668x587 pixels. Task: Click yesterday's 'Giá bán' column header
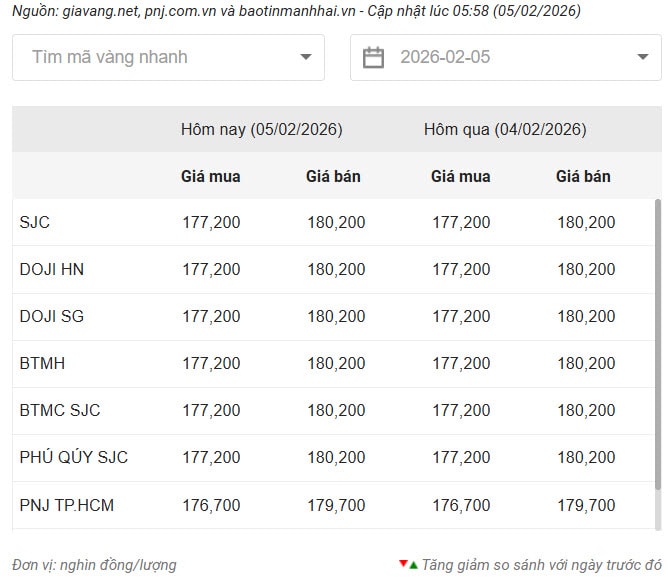[x=583, y=176]
